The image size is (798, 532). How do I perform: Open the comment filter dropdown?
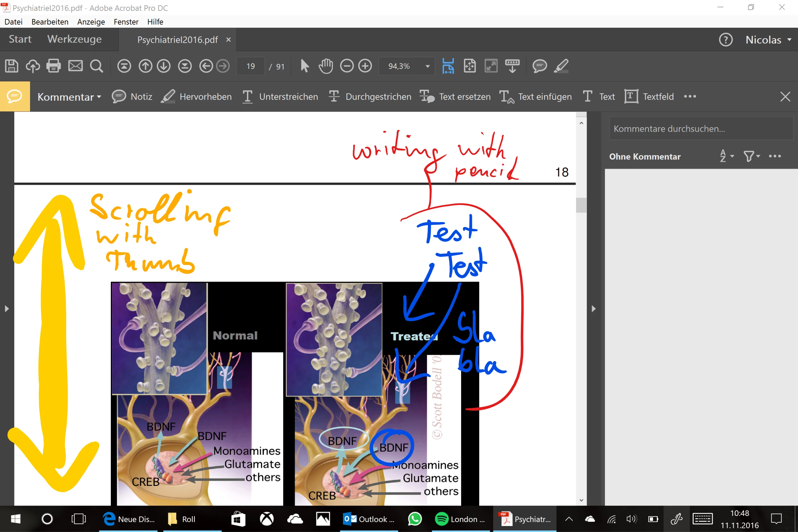tap(752, 156)
